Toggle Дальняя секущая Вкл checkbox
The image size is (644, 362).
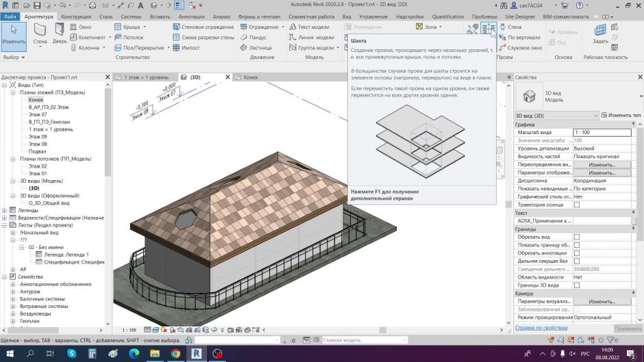pos(577,261)
